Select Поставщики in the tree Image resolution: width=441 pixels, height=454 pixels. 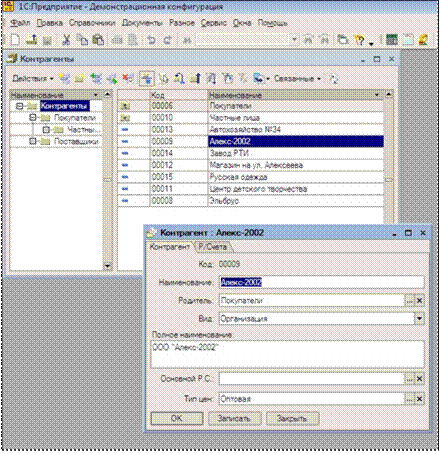tap(76, 141)
